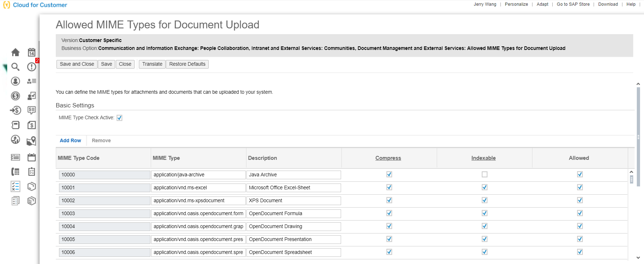Click Add Row above the table
Screen dimensions: 644x264
tap(71, 140)
